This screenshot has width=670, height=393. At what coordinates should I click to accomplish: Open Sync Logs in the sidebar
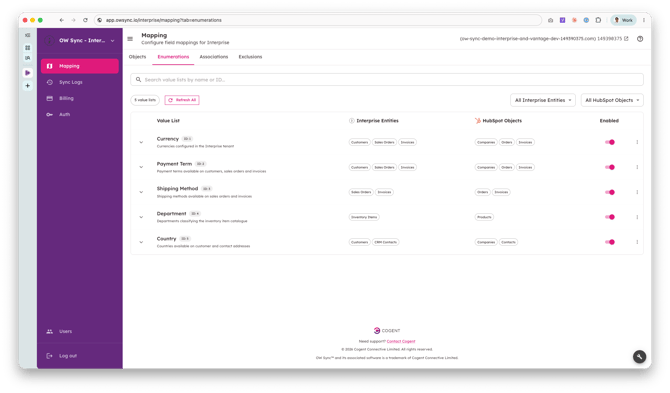click(x=80, y=82)
